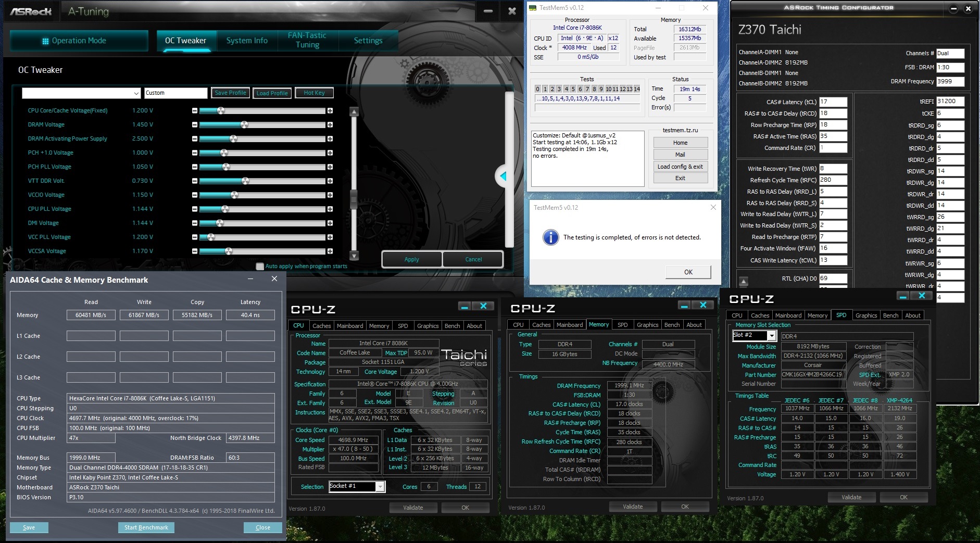Click plus icon on VCCSA Voltage row
Screen dimensions: 980x543
[330, 251]
